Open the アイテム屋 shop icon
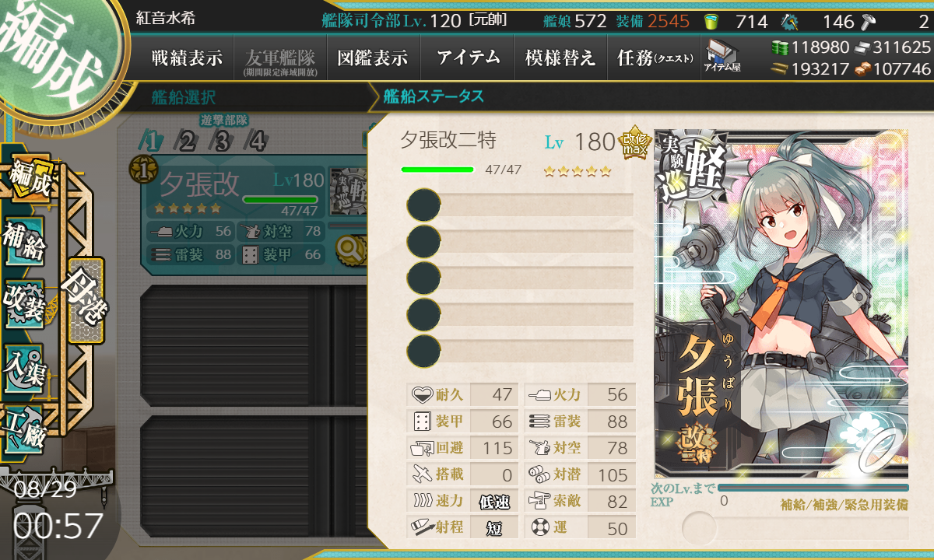934x560 pixels. [722, 57]
